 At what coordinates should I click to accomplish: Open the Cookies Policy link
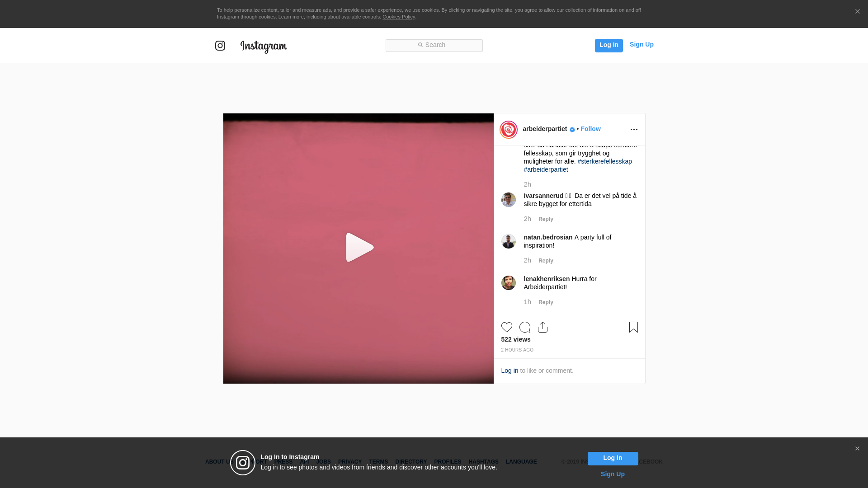pyautogui.click(x=399, y=17)
